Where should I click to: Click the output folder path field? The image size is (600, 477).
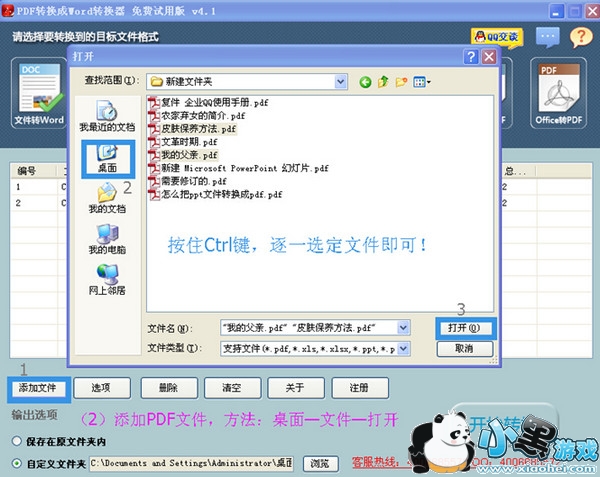[x=192, y=463]
